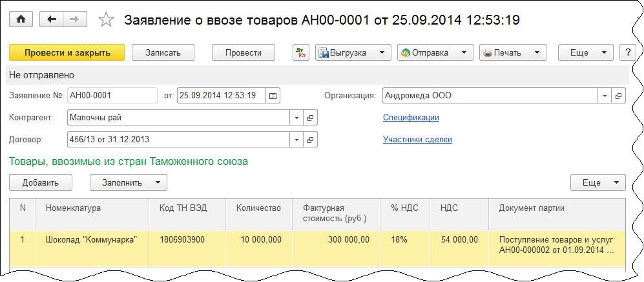Expand the Контрагент dropdown list
This screenshot has width=644, height=282.
(x=296, y=118)
